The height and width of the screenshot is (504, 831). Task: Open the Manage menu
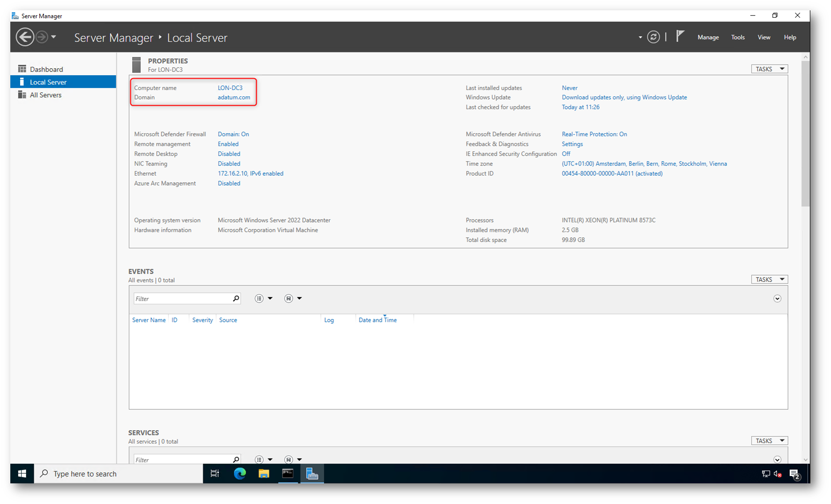tap(708, 37)
